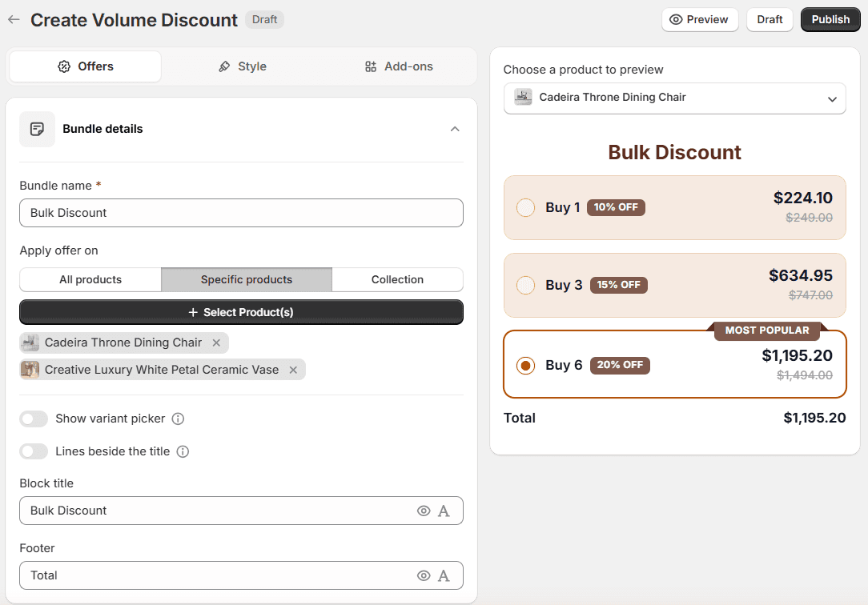Switch to the Offers tab
The height and width of the screenshot is (605, 868).
(85, 67)
